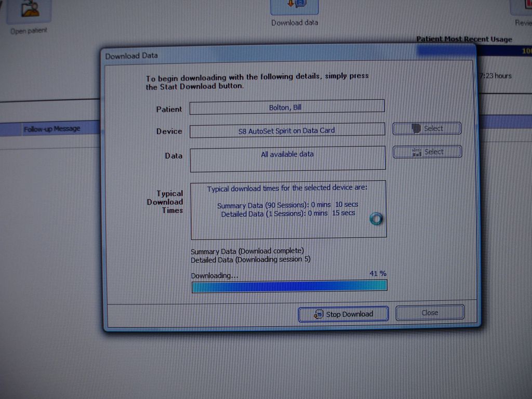The height and width of the screenshot is (399, 532).
Task: Click the Patient field showing Bolton, Bill
Action: [287, 107]
